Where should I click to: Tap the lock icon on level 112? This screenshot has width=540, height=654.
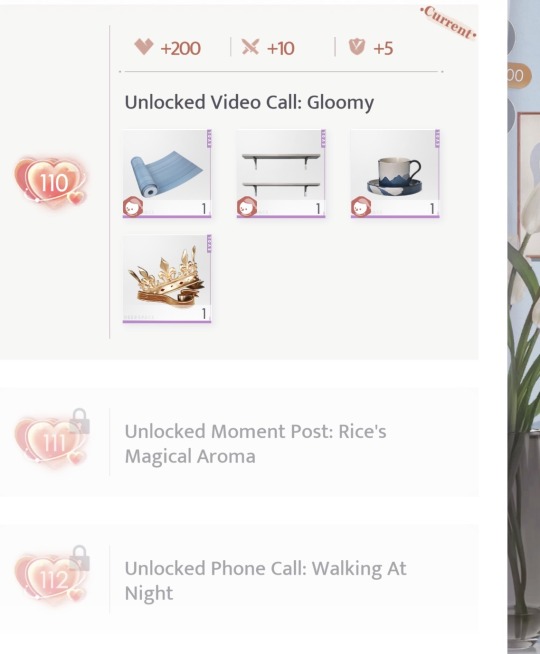79,558
